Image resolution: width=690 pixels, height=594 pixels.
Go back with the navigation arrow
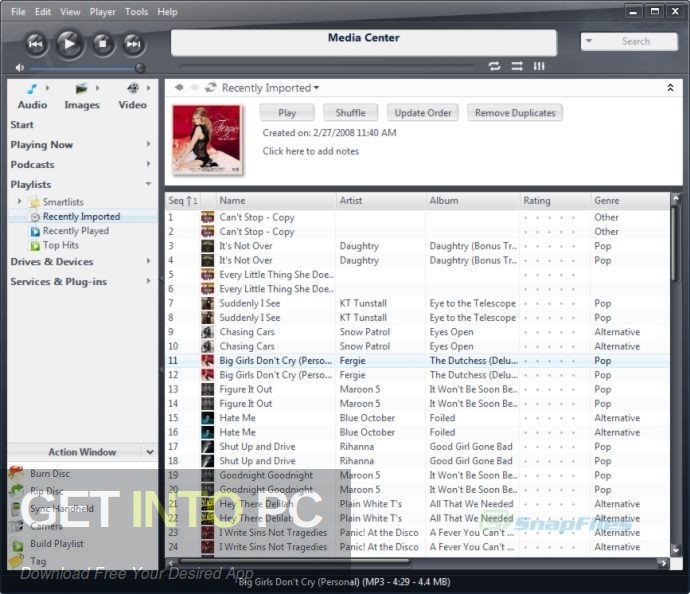point(179,87)
